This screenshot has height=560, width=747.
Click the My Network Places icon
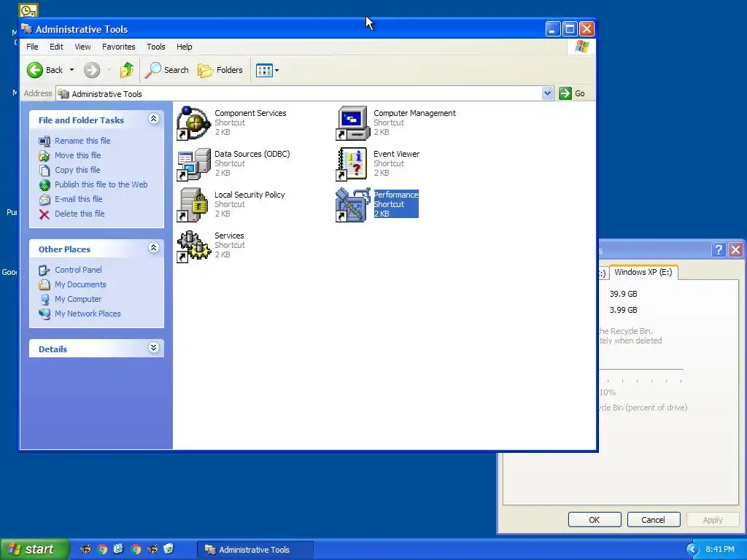tap(44, 314)
